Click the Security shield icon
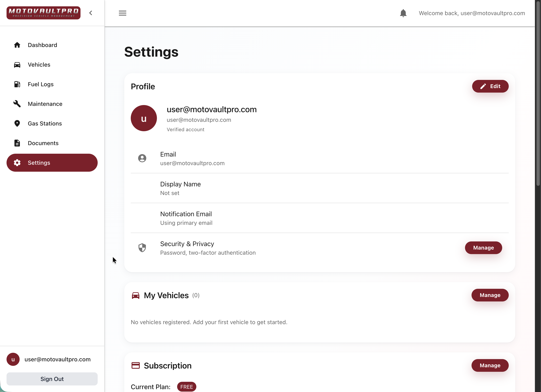Screen dimensions: 541x392 [142, 248]
